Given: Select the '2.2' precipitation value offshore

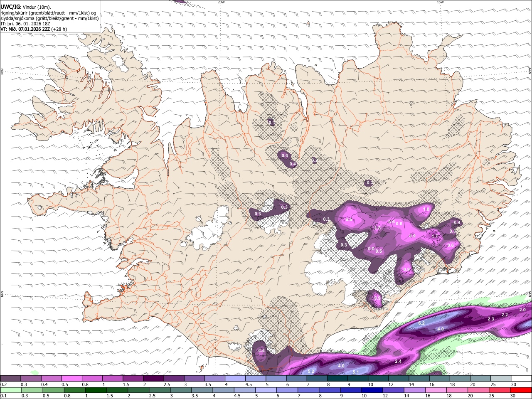Looking at the screenshot, I should click(x=505, y=315).
